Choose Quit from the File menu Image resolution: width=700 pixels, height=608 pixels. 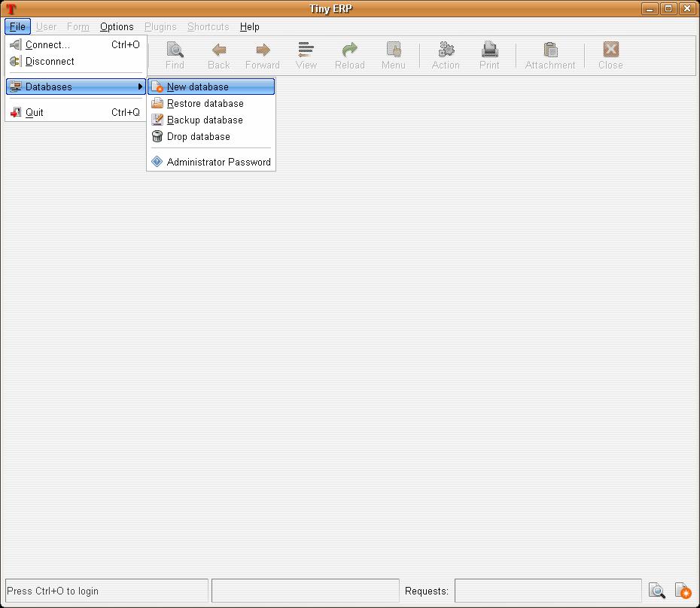(x=76, y=112)
